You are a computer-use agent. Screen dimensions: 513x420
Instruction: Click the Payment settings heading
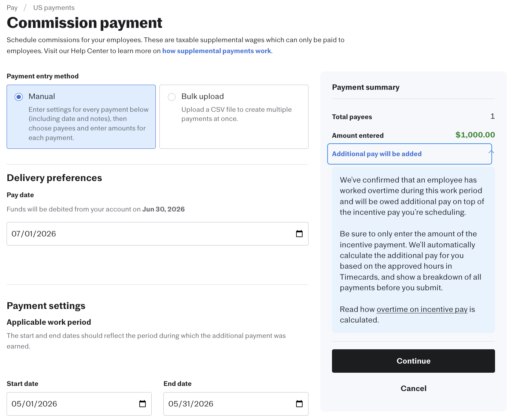pyautogui.click(x=46, y=306)
